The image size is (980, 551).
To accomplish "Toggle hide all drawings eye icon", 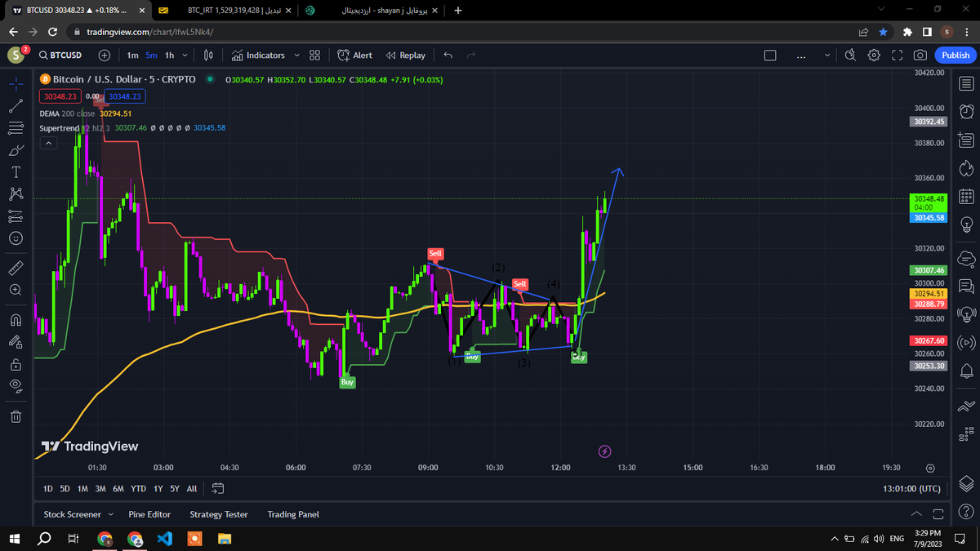I will [x=16, y=385].
